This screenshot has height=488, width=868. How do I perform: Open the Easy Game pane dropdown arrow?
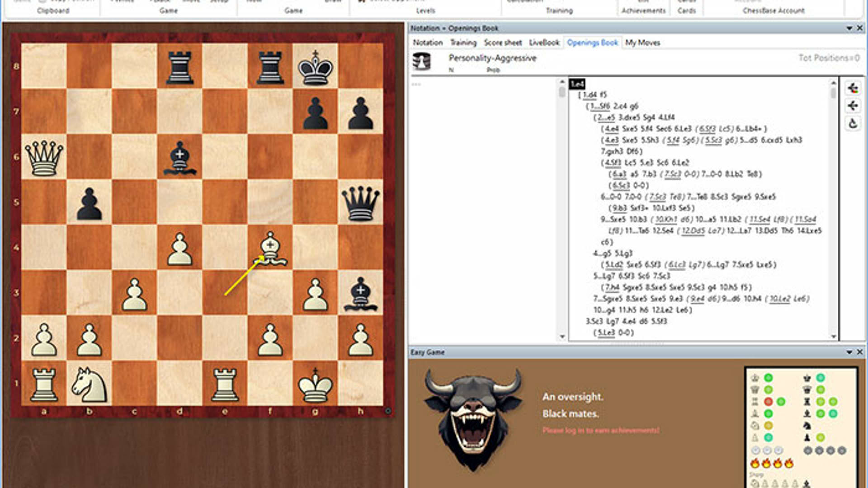849,352
